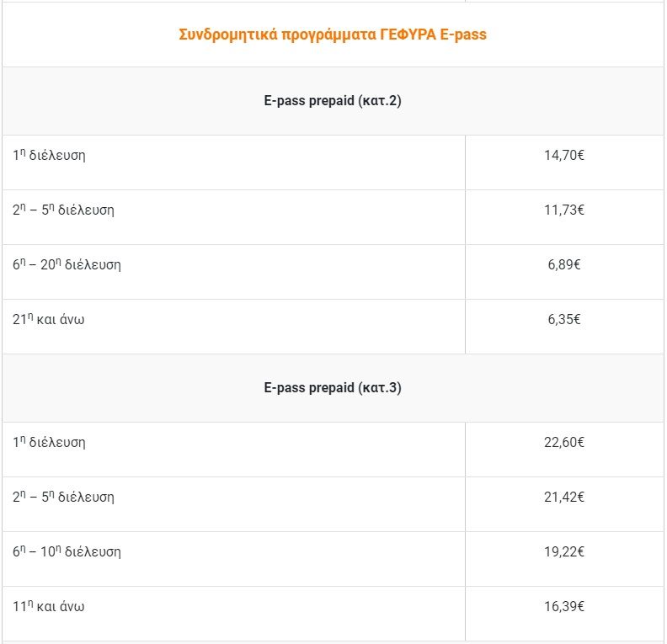Select the 21,42€ price cell
The image size is (667, 644).
(x=564, y=498)
